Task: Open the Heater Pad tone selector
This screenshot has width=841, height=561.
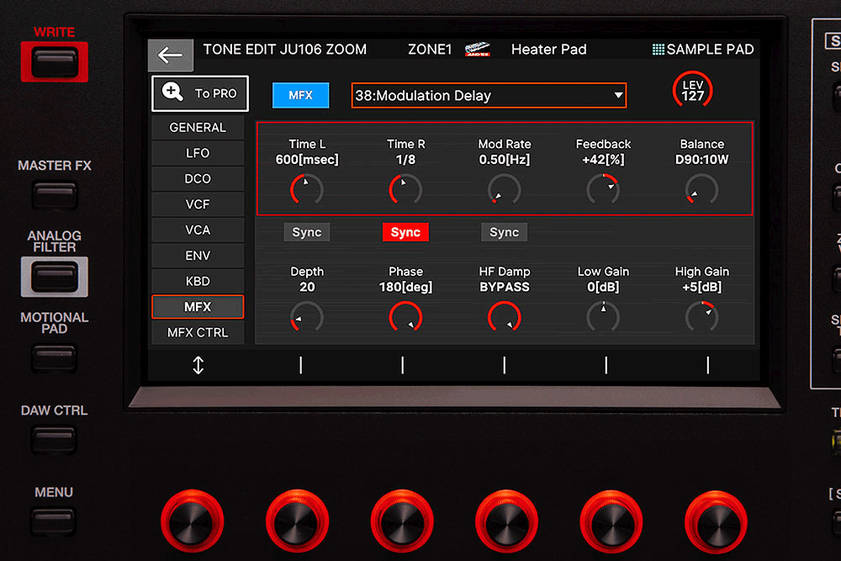Action: click(548, 49)
